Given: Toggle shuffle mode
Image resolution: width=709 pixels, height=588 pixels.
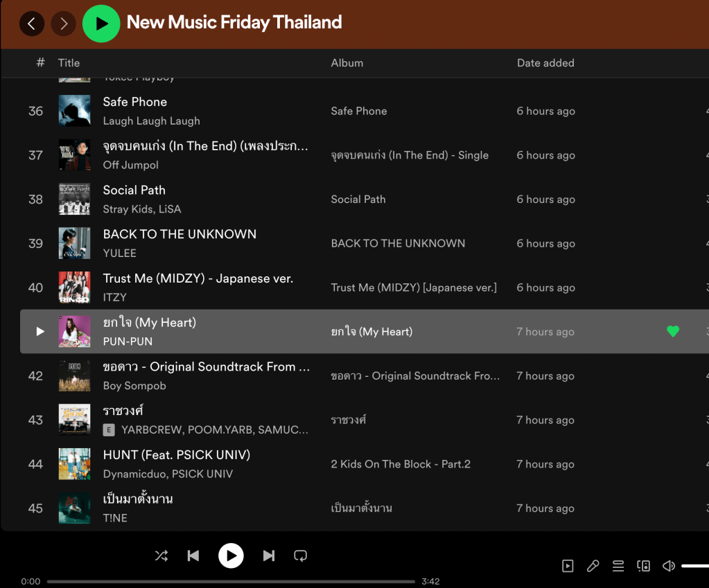Looking at the screenshot, I should (161, 555).
